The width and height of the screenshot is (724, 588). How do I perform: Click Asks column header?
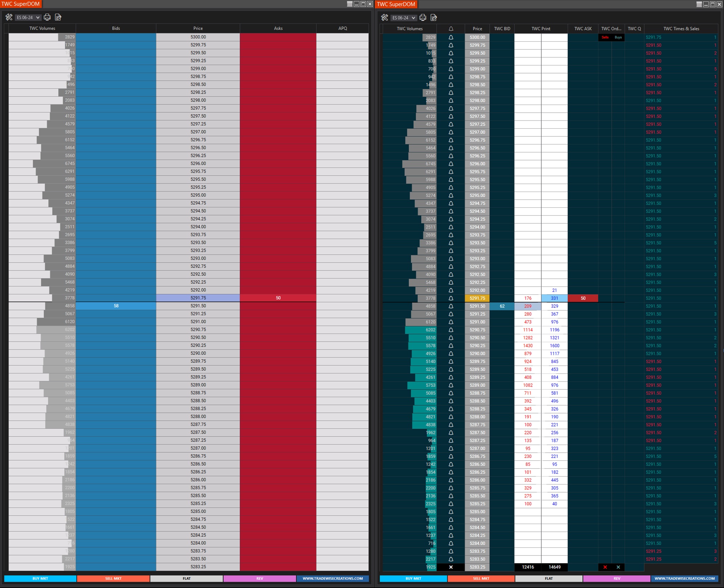pos(278,28)
